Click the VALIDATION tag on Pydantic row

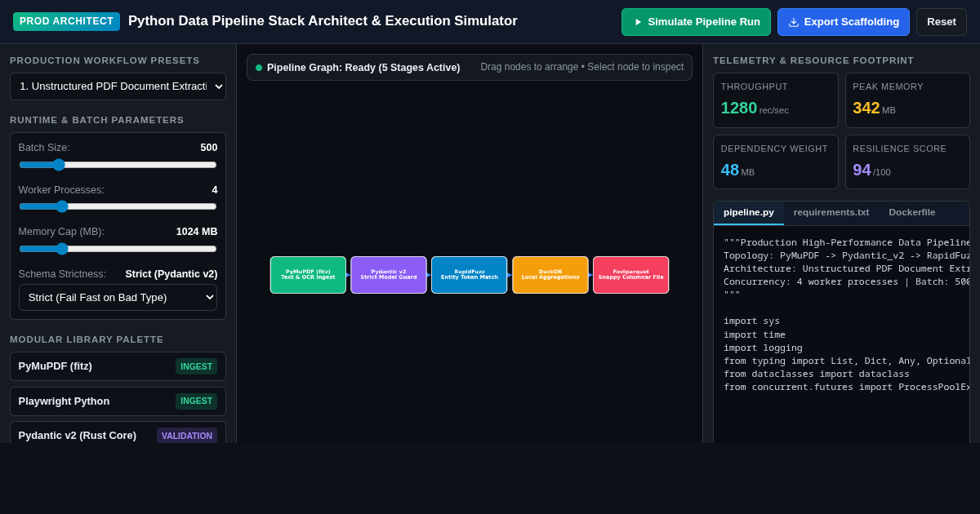pyautogui.click(x=187, y=436)
